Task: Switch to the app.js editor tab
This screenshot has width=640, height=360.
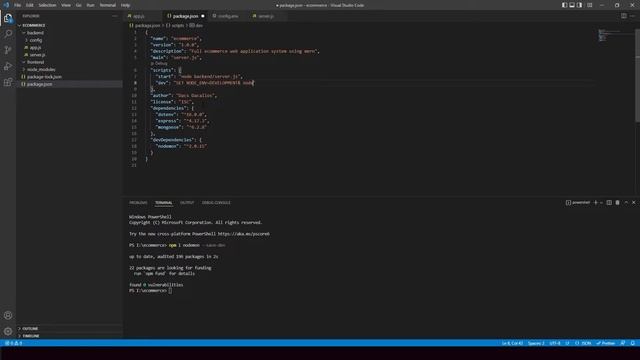Action: pyautogui.click(x=143, y=16)
